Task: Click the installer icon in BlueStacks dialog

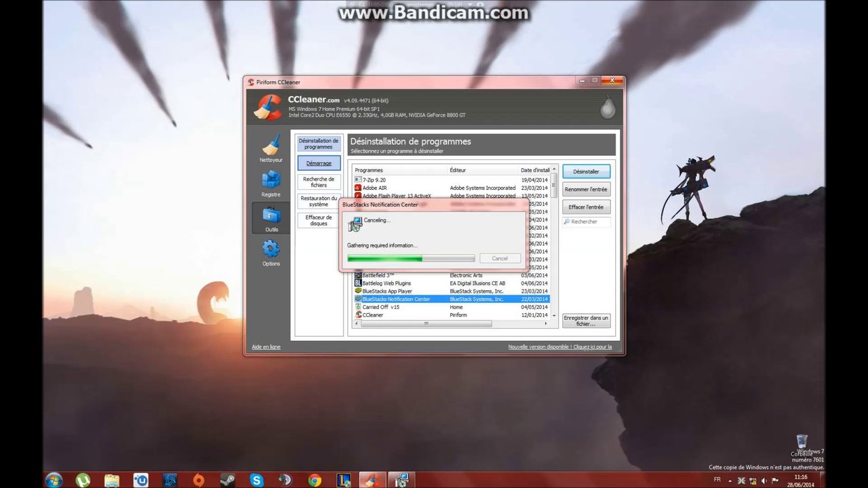Action: click(x=355, y=224)
